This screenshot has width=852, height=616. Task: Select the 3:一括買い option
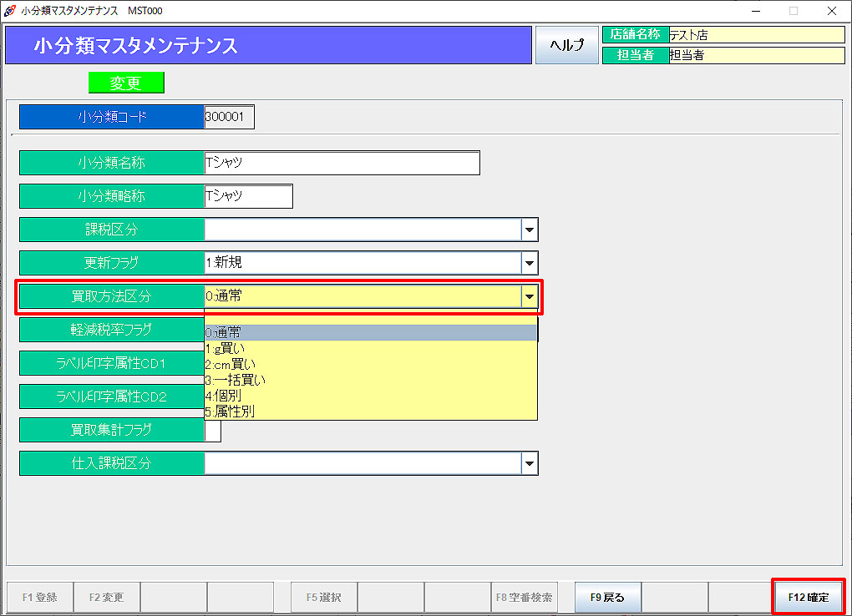(x=370, y=381)
